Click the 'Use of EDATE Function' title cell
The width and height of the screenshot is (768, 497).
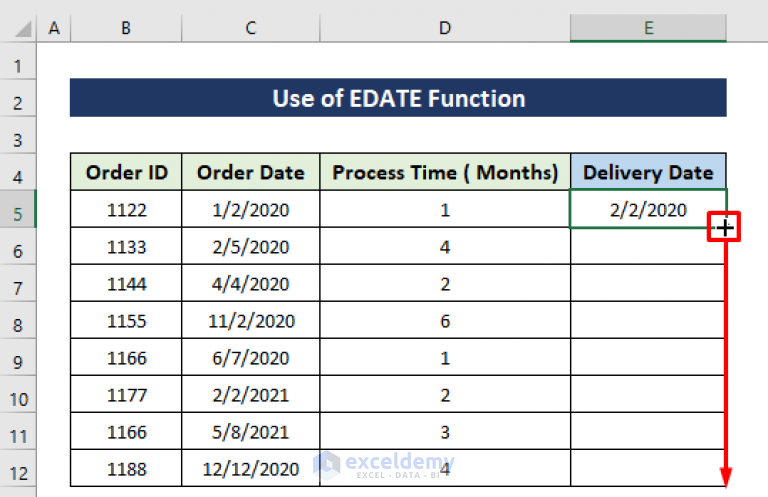click(398, 98)
